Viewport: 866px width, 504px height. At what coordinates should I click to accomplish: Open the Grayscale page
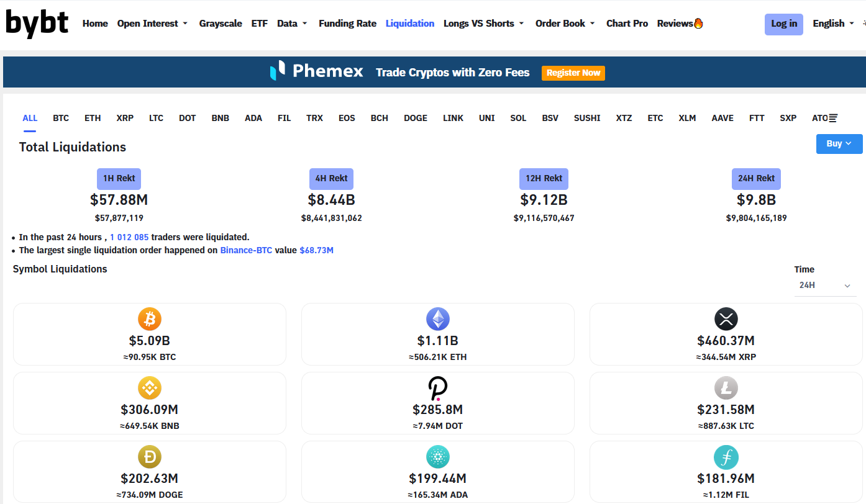221,24
